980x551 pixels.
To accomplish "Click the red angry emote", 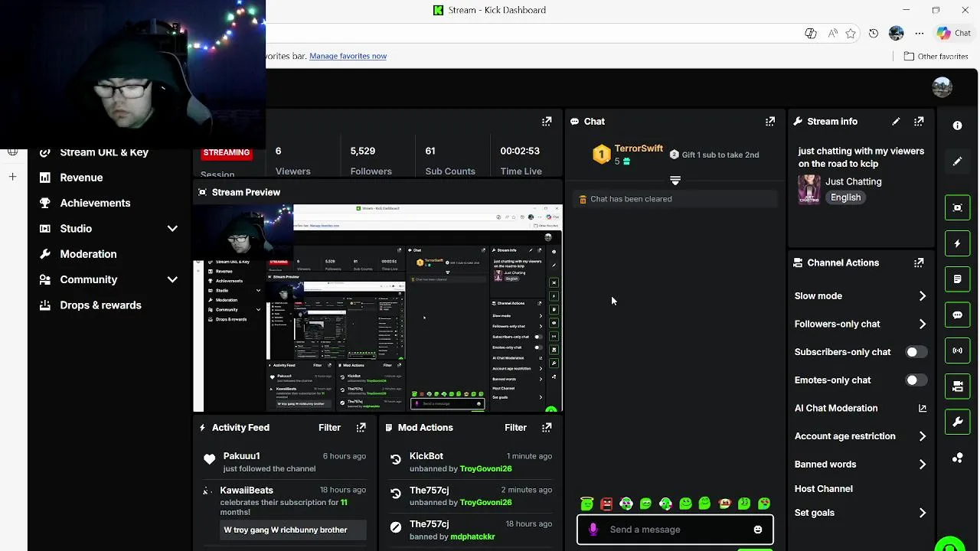I will pyautogui.click(x=606, y=504).
